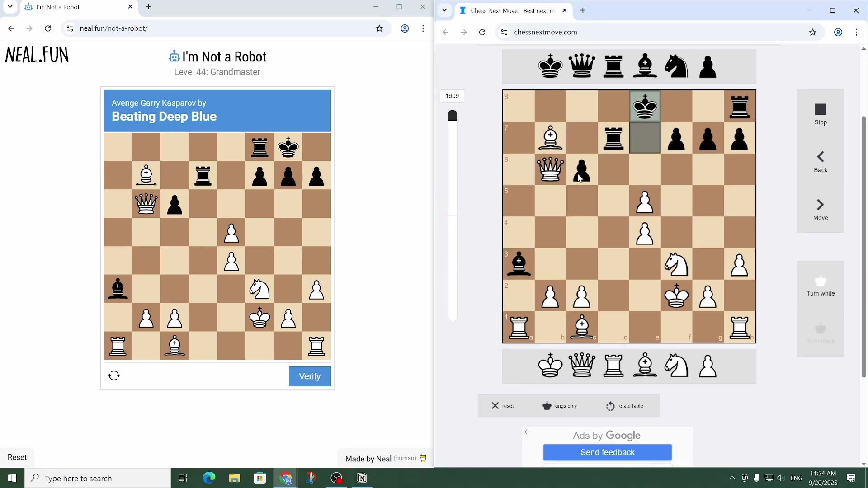
Task: Open Windows Start menu
Action: (x=12, y=478)
